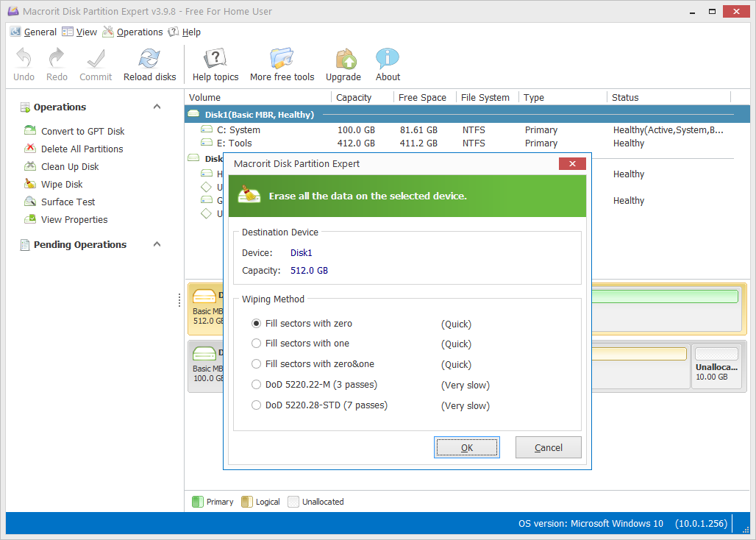Sort by Capacity column header
Image resolution: width=756 pixels, height=540 pixels.
(362, 97)
